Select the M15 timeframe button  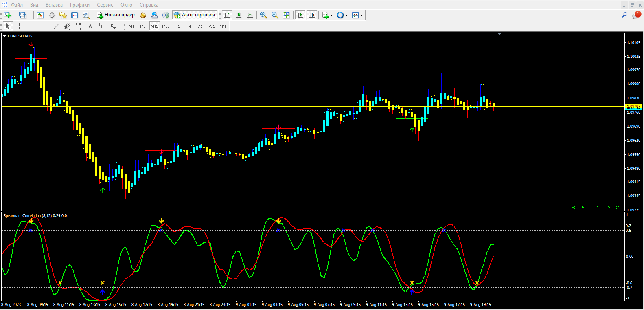[154, 26]
